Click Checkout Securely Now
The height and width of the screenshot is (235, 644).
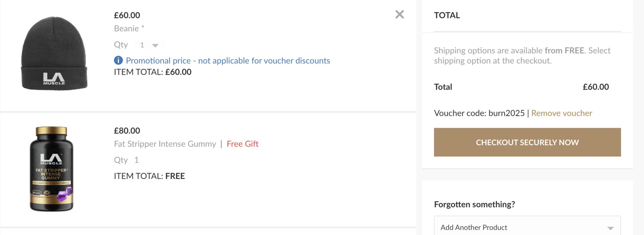527,142
